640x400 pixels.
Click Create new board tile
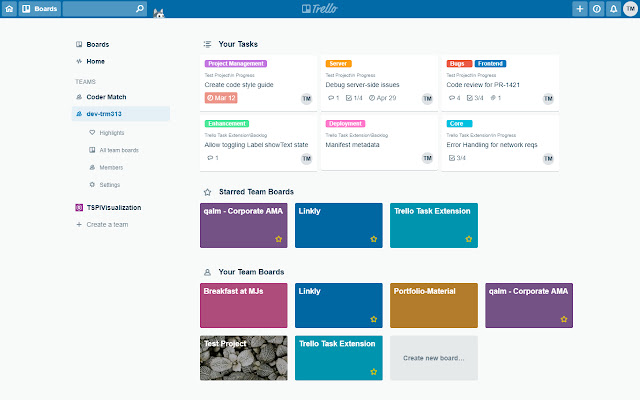pos(433,358)
